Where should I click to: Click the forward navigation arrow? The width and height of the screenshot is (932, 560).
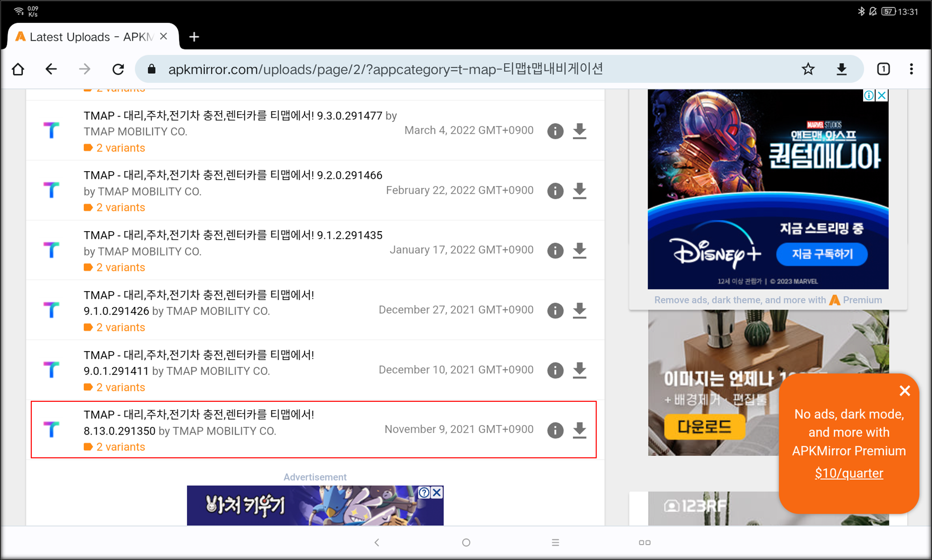point(85,69)
